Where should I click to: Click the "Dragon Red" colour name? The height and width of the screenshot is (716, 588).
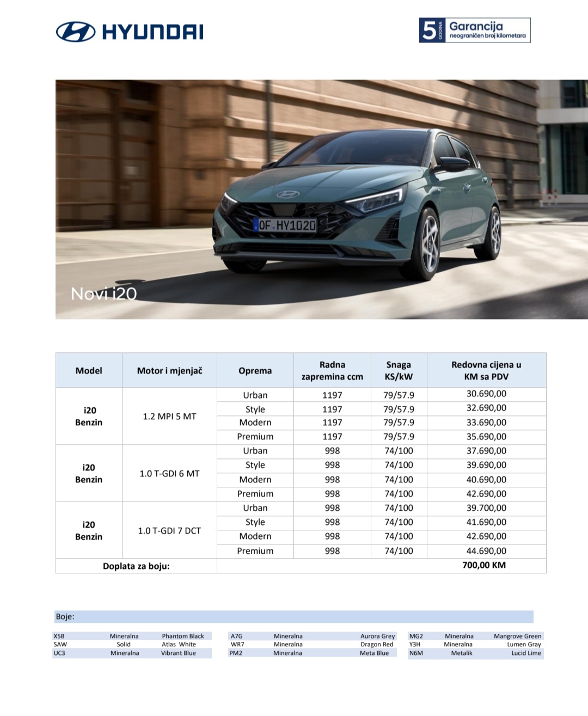coord(377,644)
